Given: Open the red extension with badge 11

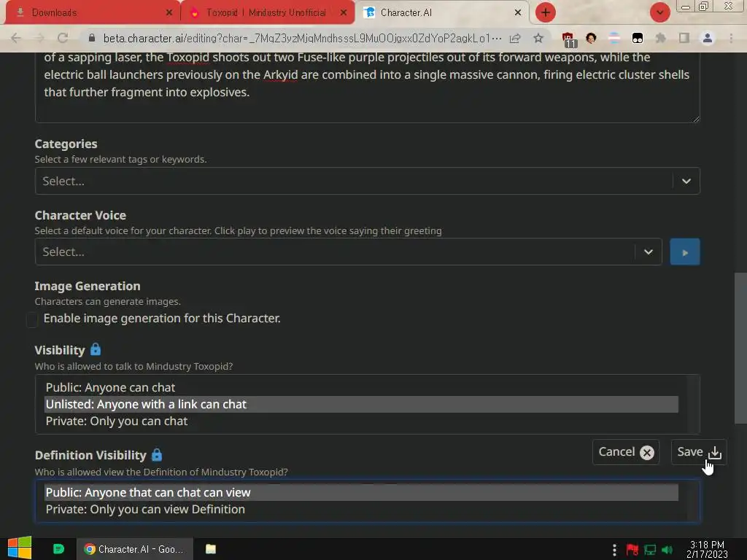Looking at the screenshot, I should [x=568, y=39].
